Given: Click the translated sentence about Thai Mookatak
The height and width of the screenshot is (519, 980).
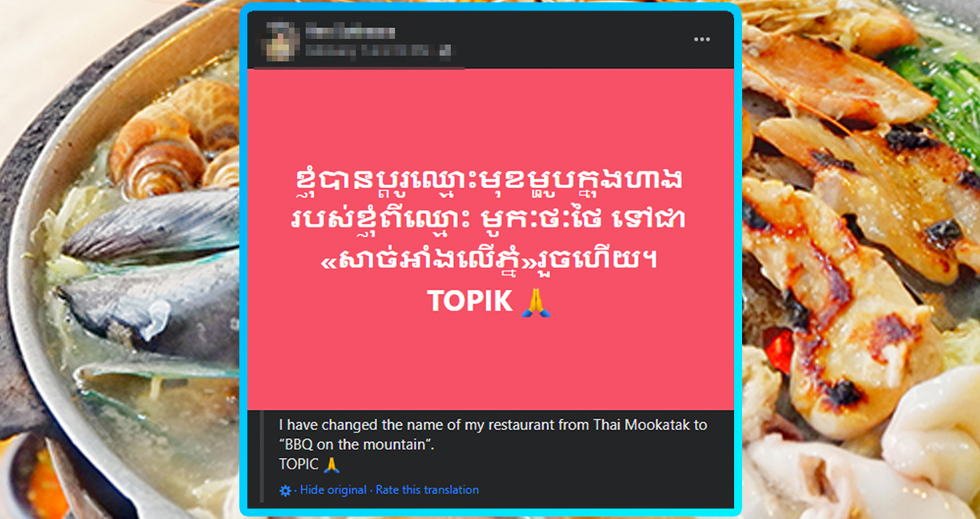Looking at the screenshot, I should coord(493,425).
